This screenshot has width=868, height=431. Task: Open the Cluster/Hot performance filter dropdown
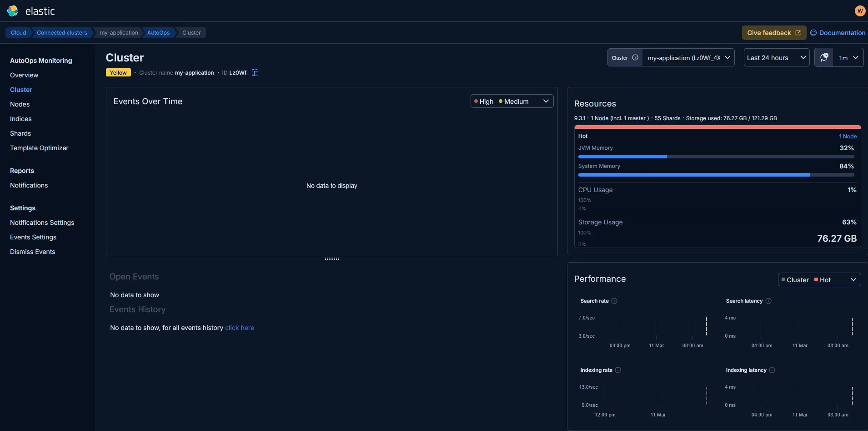coord(819,280)
